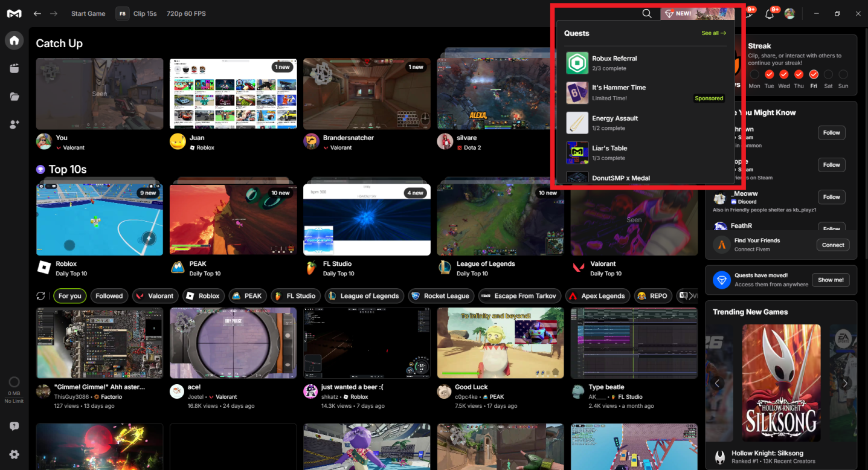This screenshot has height=470, width=868.
Task: Click the Hollow Knight game icon
Action: tap(720, 457)
